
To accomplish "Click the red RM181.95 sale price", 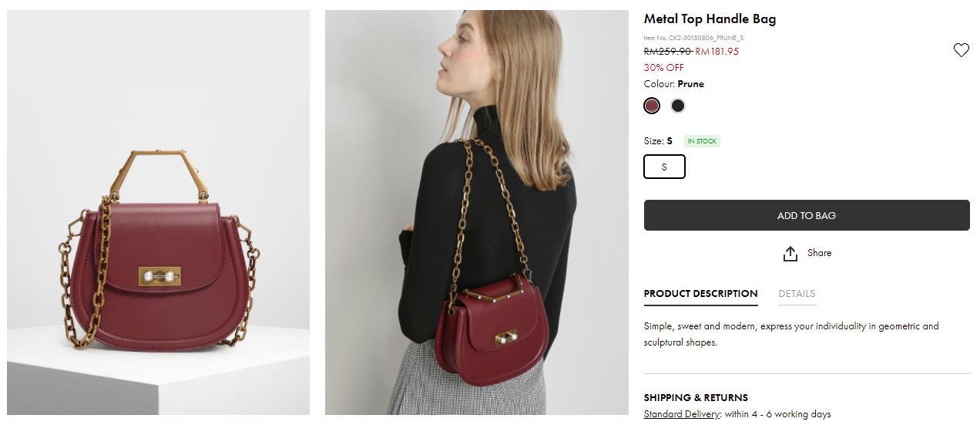I will 717,52.
